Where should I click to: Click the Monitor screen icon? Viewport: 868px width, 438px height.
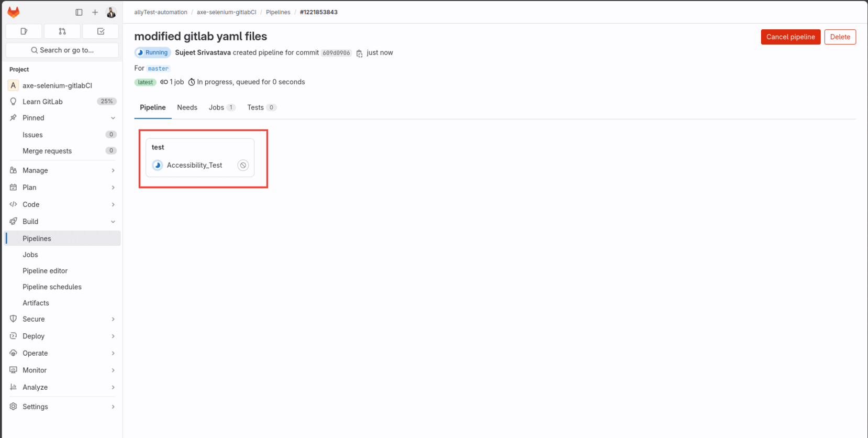(13, 370)
